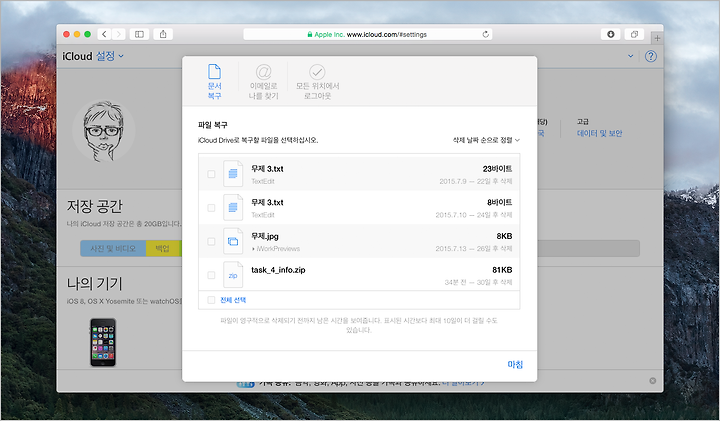Check the 8바이트 무제 3.txt file
The width and height of the screenshot is (720, 421).
coord(211,208)
